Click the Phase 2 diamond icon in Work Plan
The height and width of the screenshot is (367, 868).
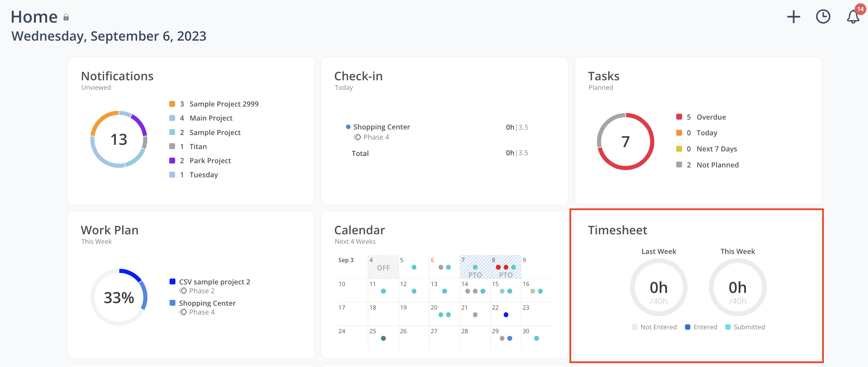[x=183, y=291]
